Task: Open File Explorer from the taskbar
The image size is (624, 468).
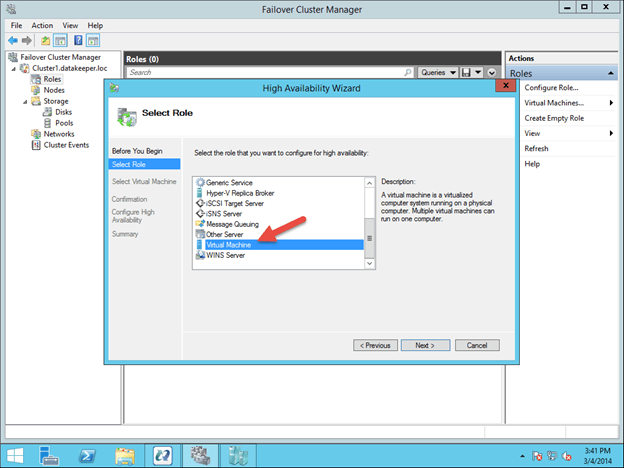Action: 125,455
